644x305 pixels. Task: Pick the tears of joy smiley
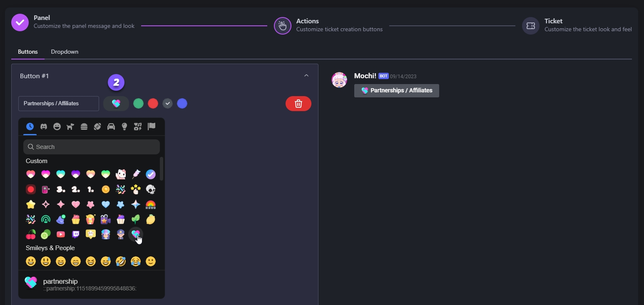[136, 261]
